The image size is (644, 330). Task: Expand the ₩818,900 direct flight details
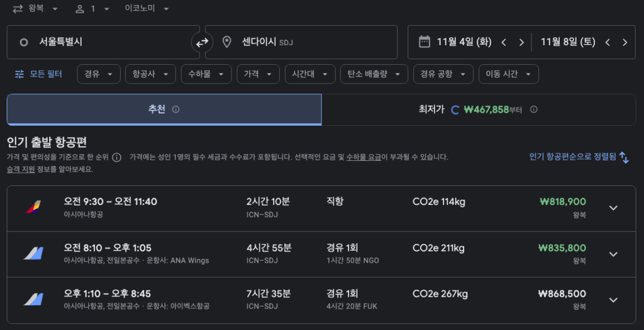point(614,208)
